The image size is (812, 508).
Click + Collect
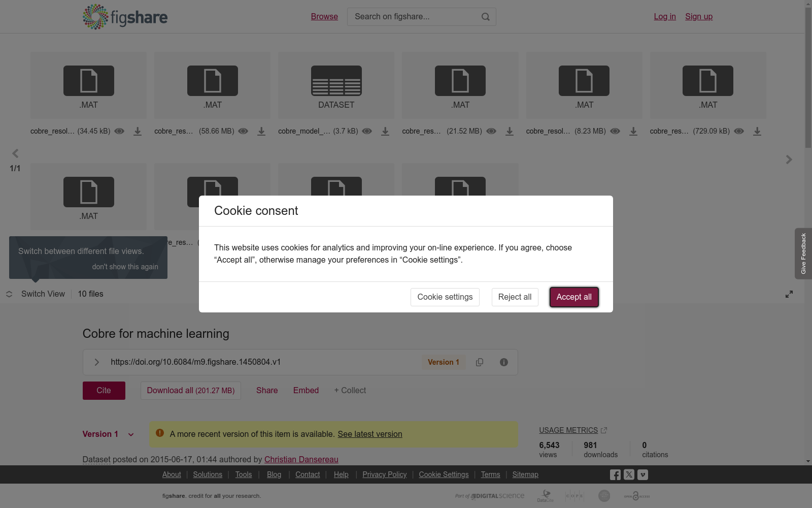click(x=350, y=391)
